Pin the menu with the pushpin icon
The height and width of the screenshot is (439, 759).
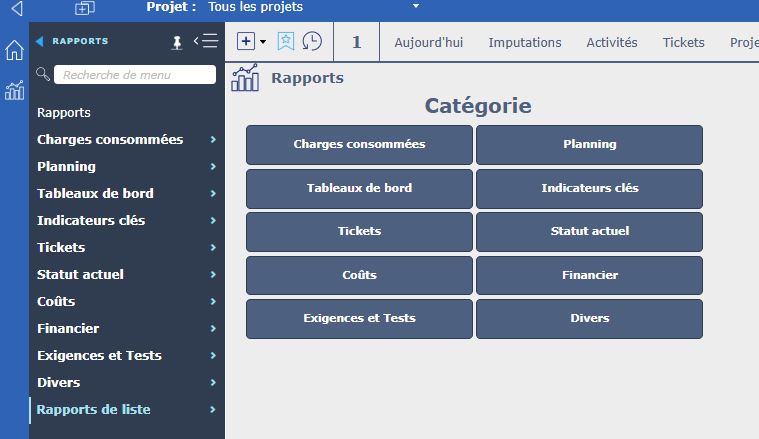tap(178, 42)
